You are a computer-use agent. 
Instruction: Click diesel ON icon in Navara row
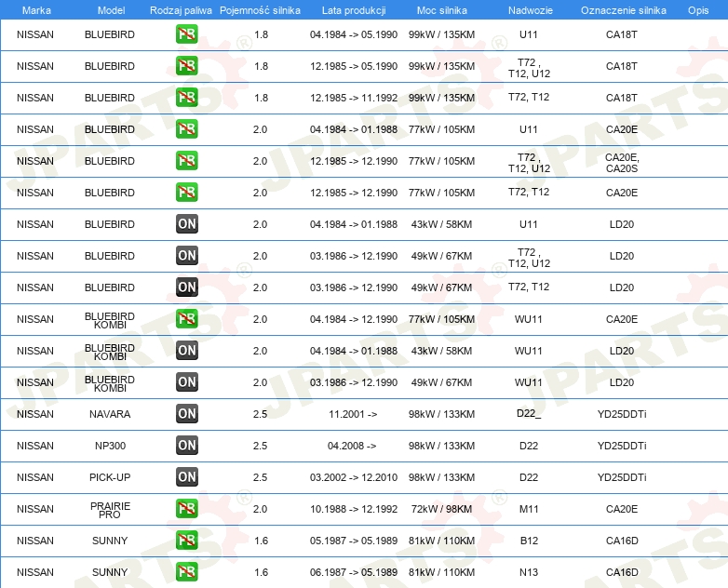pos(186,413)
